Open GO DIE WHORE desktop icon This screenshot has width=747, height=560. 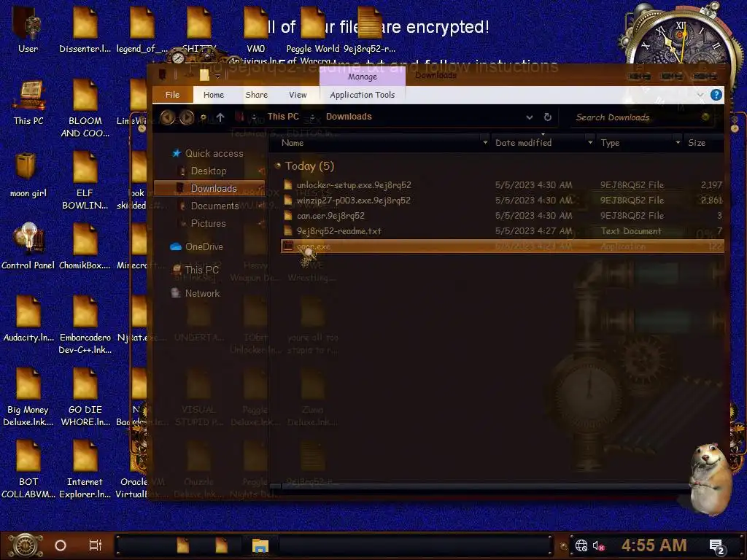[x=85, y=397]
